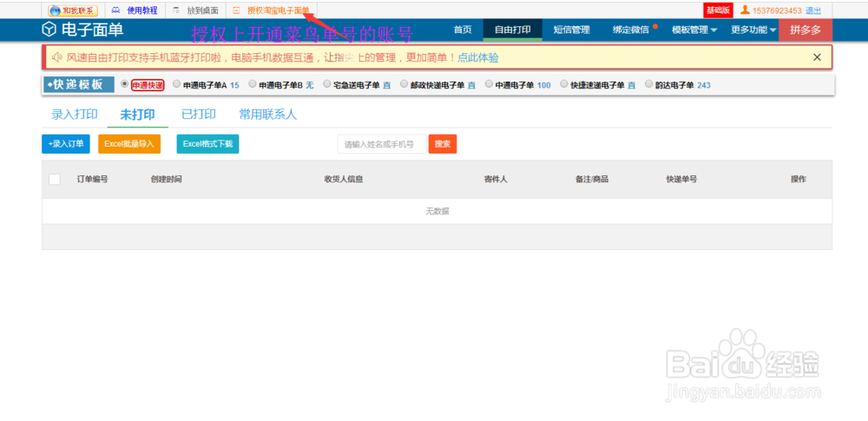Click the Excel格式下载 button

tap(207, 144)
